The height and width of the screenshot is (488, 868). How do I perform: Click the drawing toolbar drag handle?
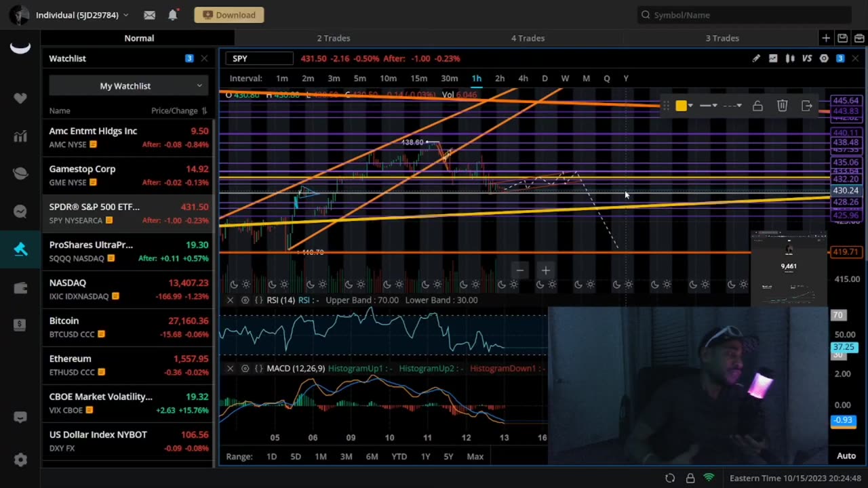pyautogui.click(x=666, y=106)
